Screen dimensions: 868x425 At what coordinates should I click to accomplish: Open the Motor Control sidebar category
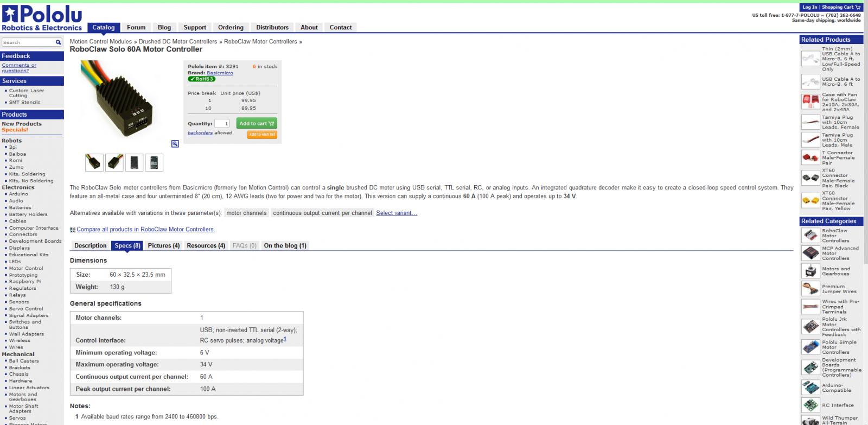pos(26,268)
